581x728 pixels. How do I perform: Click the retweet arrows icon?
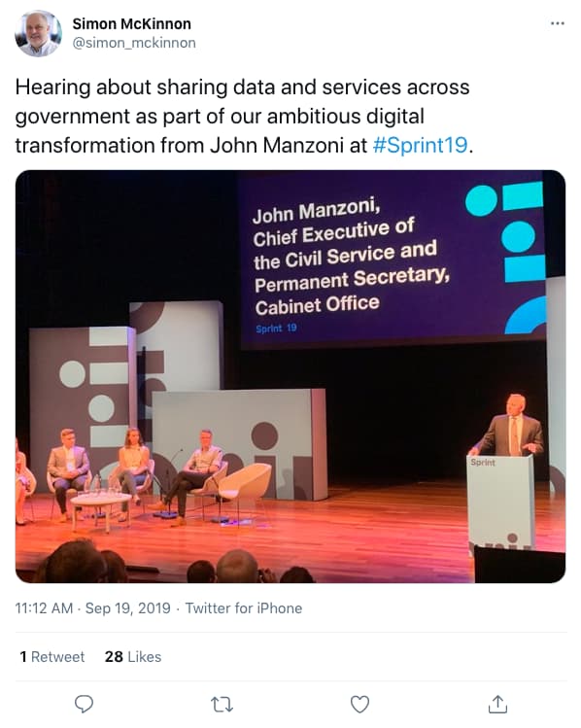coord(222,705)
